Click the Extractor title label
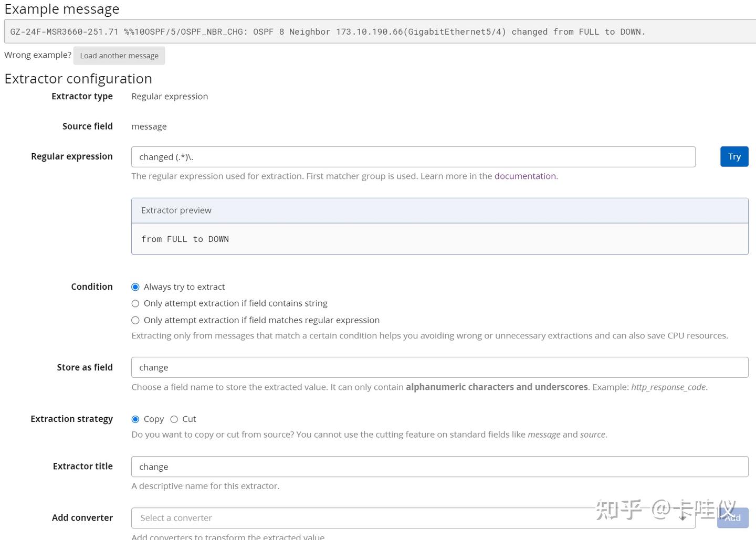The width and height of the screenshot is (756, 540). tap(83, 466)
